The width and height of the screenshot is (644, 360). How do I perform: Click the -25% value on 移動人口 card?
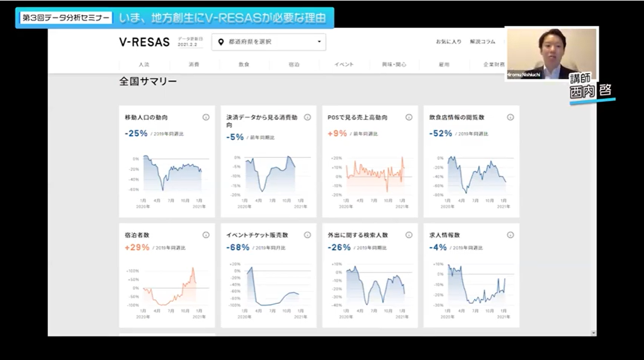(x=136, y=133)
